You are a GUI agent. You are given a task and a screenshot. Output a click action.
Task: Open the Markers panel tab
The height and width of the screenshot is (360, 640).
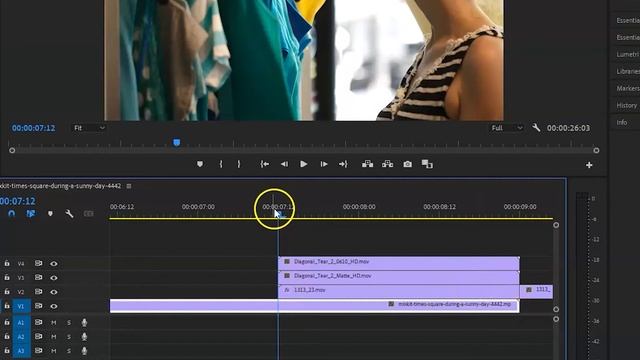pos(628,88)
